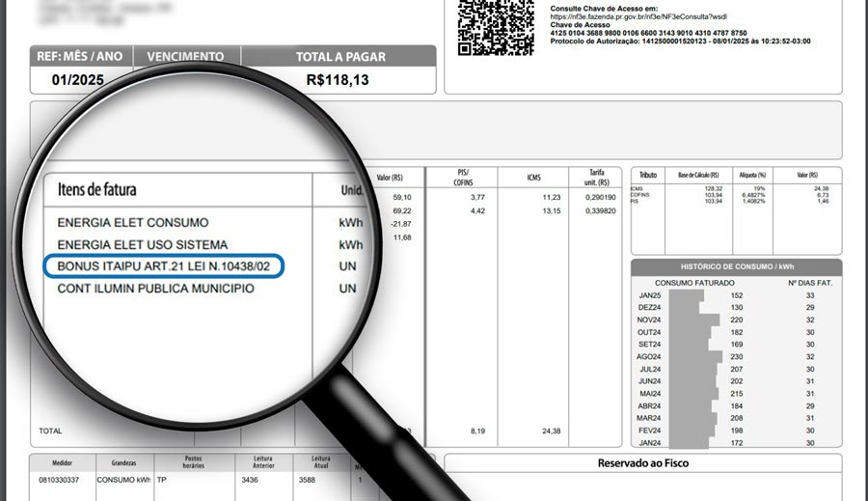Click the 'VENCIMENTO' header
868x501 pixels.
click(x=185, y=57)
